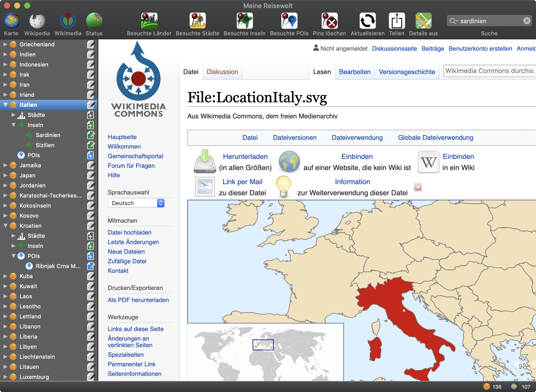Open the search magnifier options menu
This screenshot has width=536, height=392.
[x=454, y=21]
